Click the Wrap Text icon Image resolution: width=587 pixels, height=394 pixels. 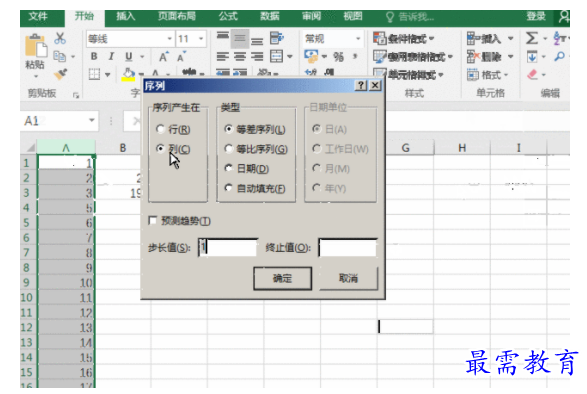tap(277, 38)
